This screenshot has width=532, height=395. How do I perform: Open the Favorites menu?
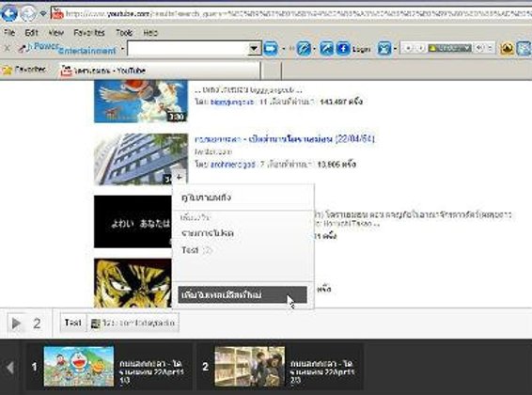tap(89, 33)
